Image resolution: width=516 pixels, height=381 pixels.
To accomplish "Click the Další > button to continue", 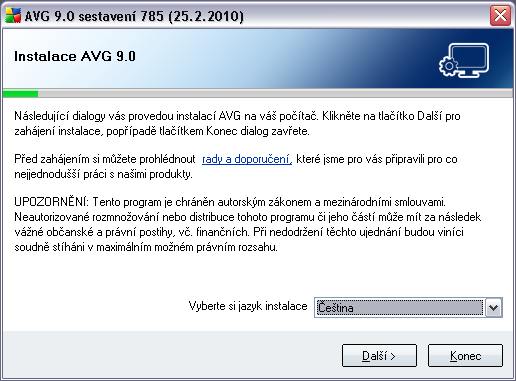I will pos(379,356).
